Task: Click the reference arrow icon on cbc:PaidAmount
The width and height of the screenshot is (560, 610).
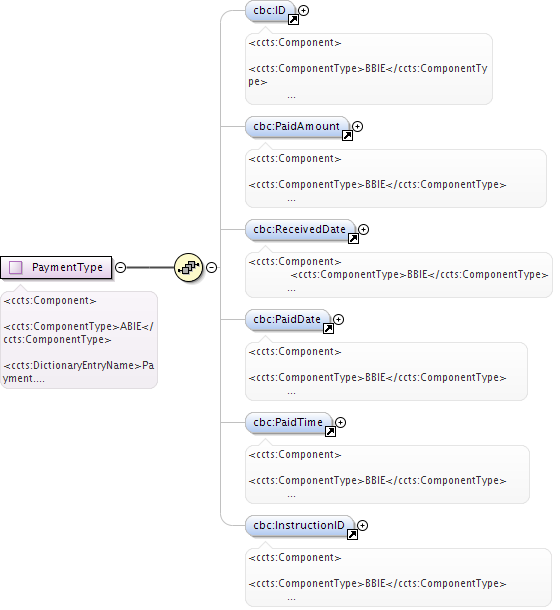Action: (347, 135)
